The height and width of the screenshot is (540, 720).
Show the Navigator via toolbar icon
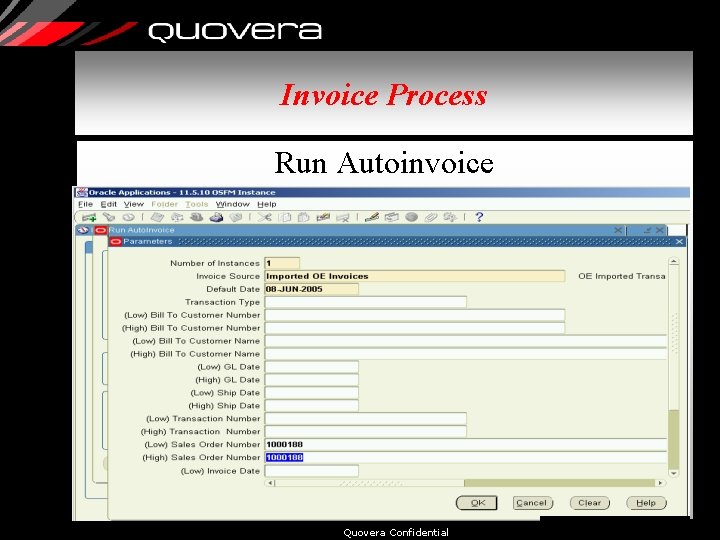coord(128,217)
